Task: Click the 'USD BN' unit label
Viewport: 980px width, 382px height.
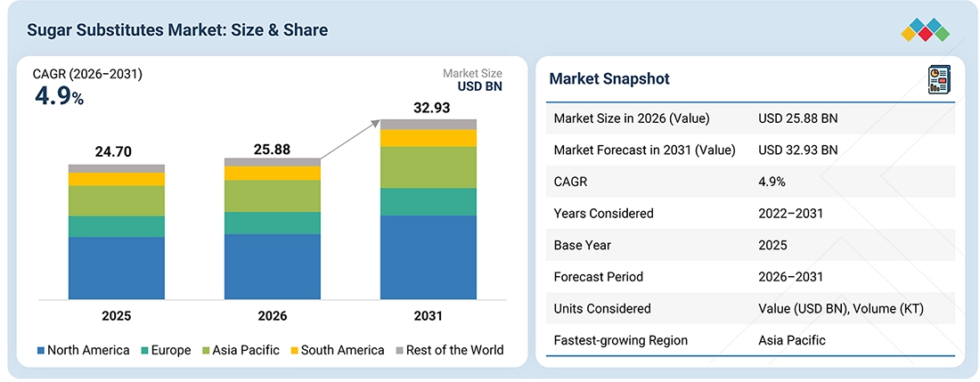Action: pos(479,86)
